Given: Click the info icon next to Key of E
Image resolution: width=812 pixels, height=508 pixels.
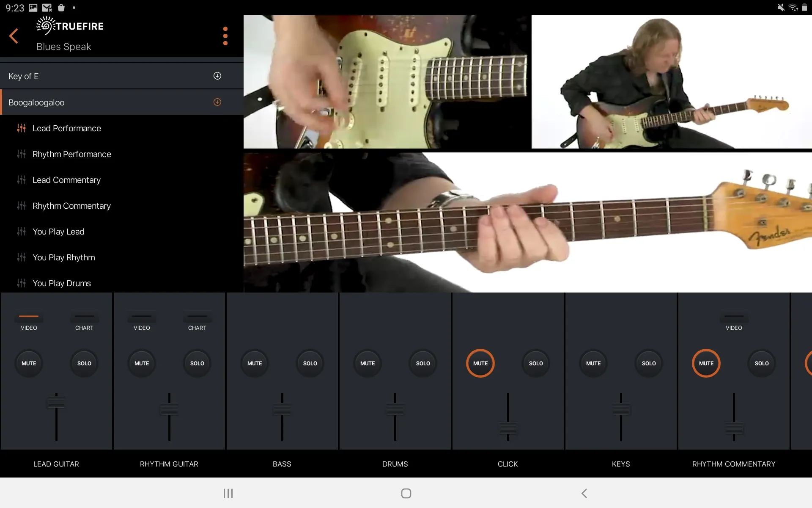Looking at the screenshot, I should tap(217, 75).
